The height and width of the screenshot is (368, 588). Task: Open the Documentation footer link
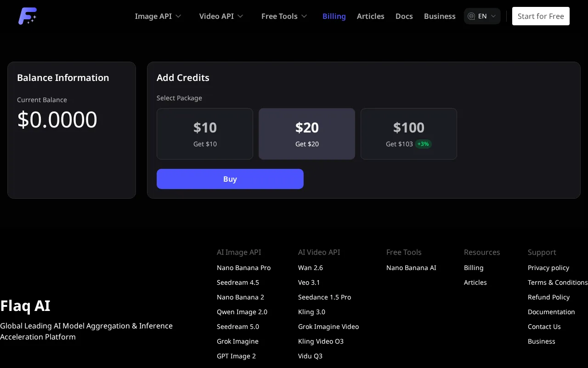pos(551,312)
